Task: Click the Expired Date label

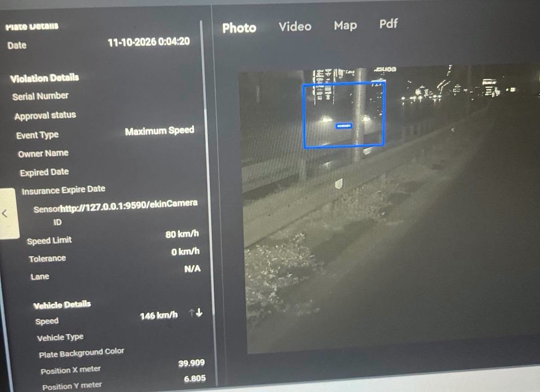Action: pyautogui.click(x=44, y=172)
